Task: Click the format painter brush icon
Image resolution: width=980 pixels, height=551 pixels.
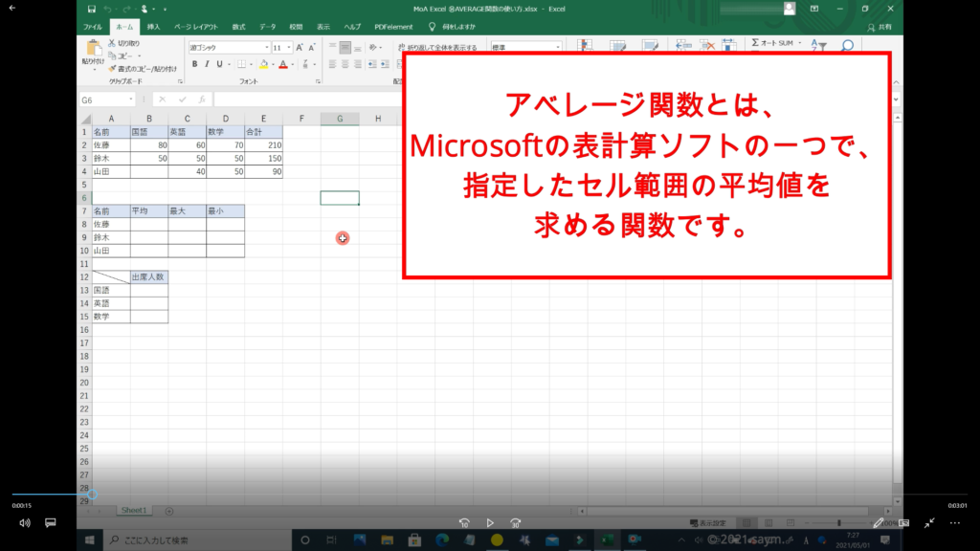Action: click(112, 69)
